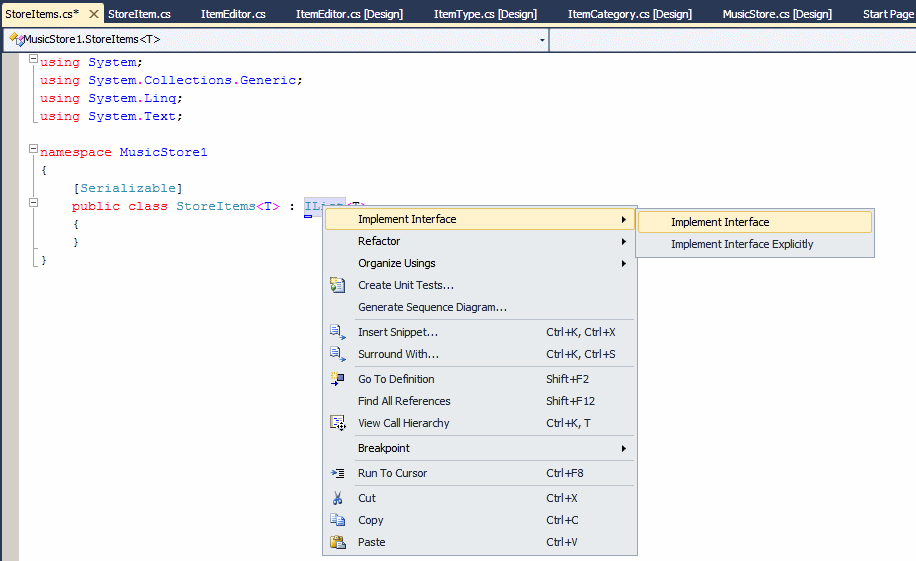Image resolution: width=916 pixels, height=561 pixels.
Task: Click the Insert Snippet icon
Action: click(x=338, y=332)
